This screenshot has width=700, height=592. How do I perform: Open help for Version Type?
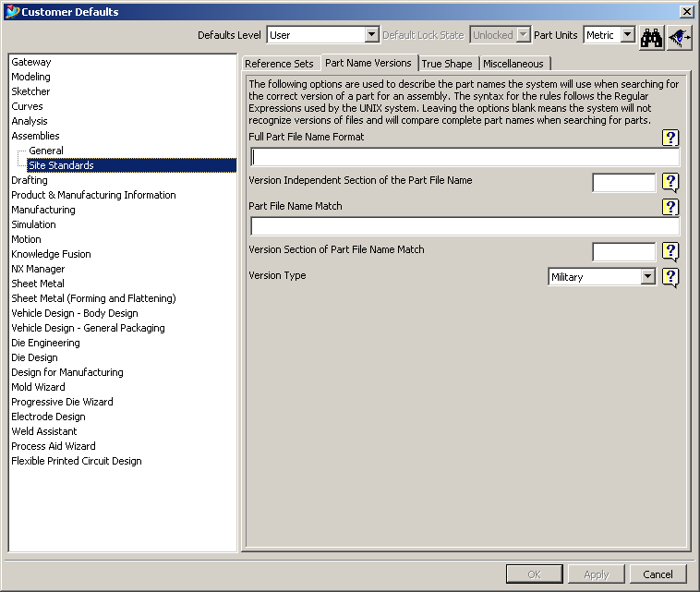click(x=670, y=277)
